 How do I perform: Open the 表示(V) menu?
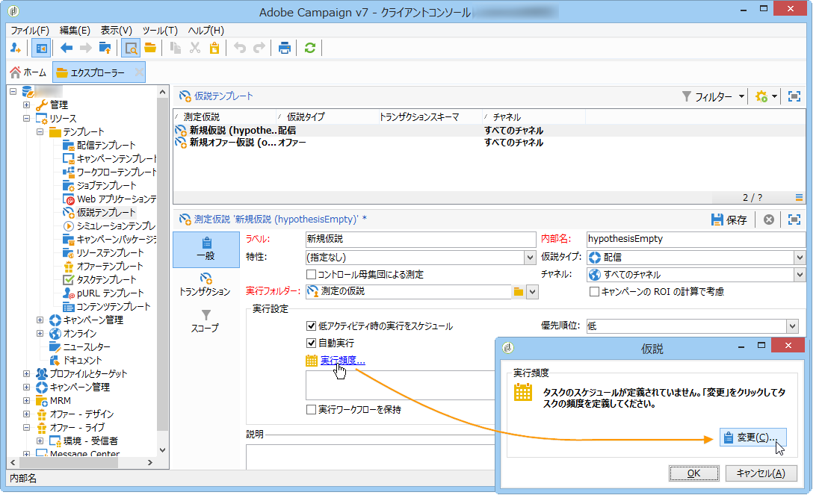(117, 31)
